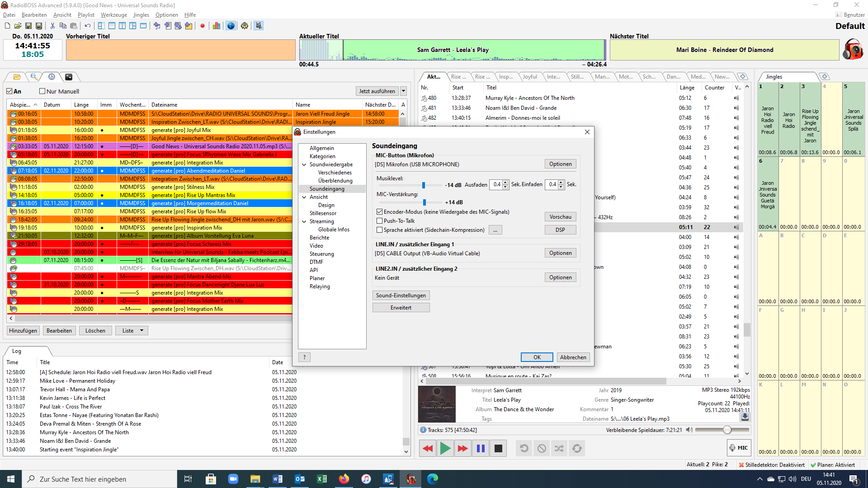Increase the Ausfaden seconds stepper

coord(505,182)
